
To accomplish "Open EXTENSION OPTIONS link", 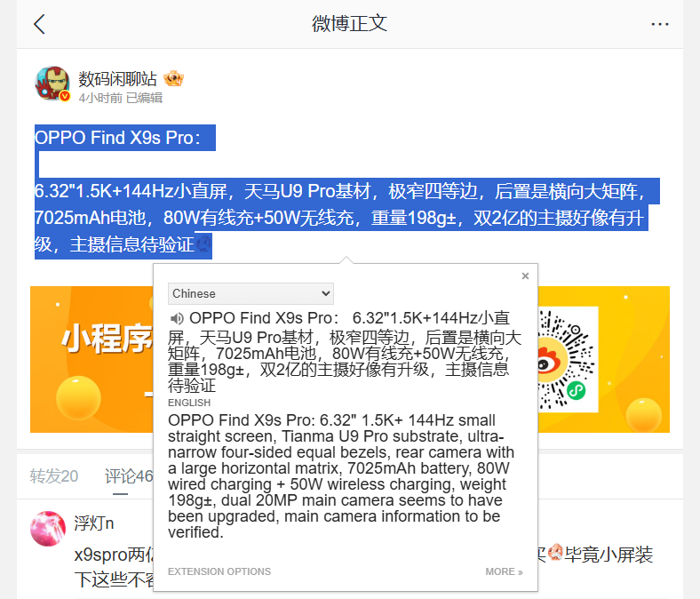I will 219,571.
